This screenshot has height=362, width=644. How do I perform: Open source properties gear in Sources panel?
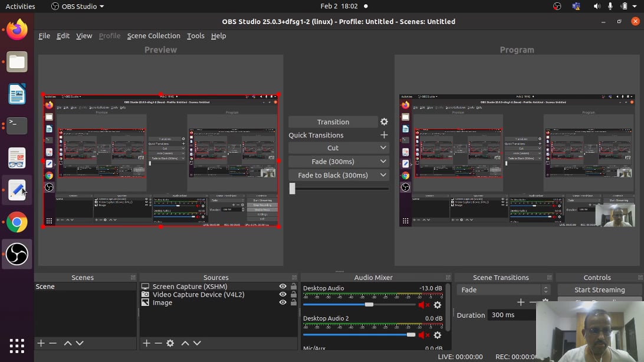tap(170, 343)
